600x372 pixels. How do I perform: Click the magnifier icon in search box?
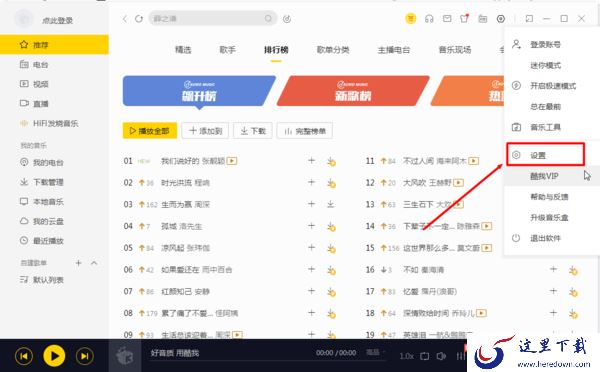click(269, 18)
